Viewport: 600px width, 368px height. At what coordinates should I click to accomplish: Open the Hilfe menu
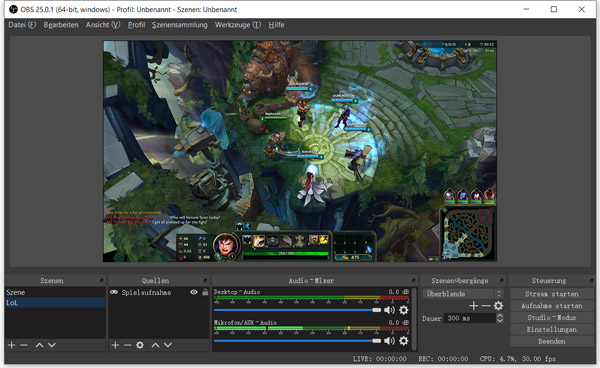coord(276,25)
